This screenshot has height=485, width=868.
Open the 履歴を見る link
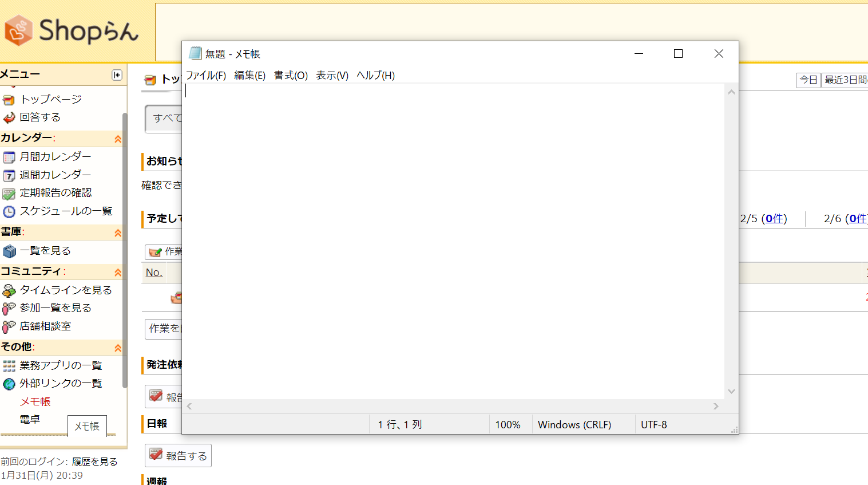pos(94,462)
